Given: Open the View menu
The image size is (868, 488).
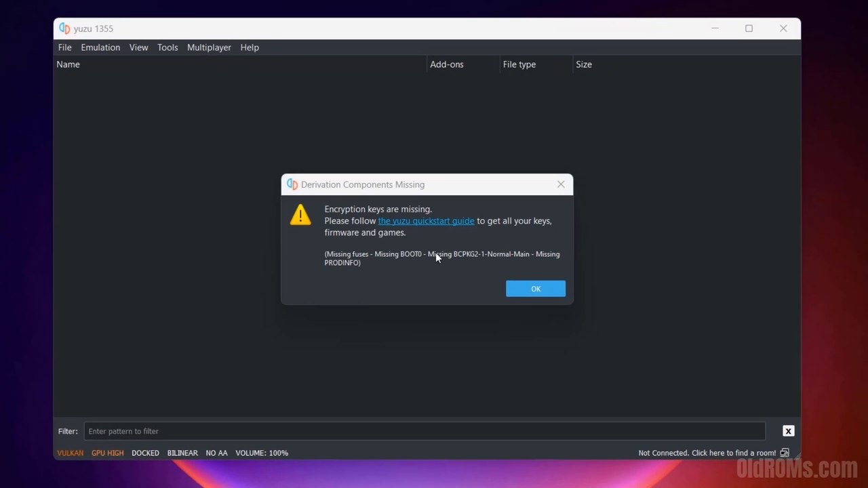Looking at the screenshot, I should click(138, 47).
